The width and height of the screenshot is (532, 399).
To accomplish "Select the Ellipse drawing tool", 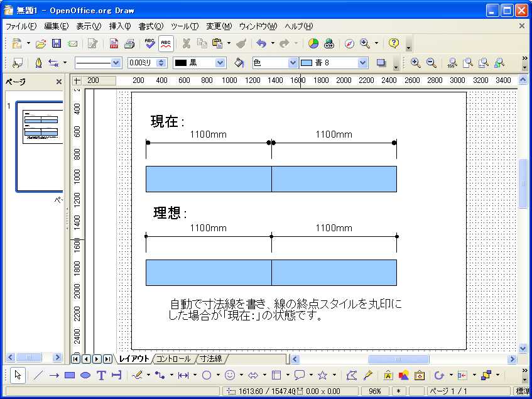I will pos(85,375).
